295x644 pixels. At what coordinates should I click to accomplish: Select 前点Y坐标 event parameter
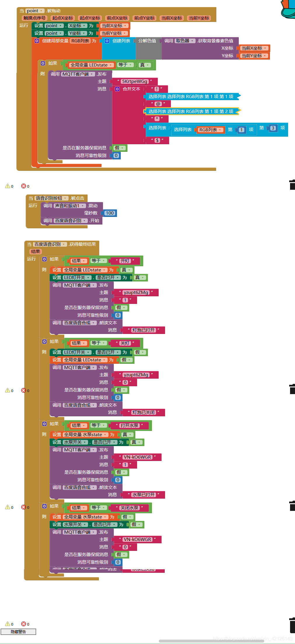point(144,18)
